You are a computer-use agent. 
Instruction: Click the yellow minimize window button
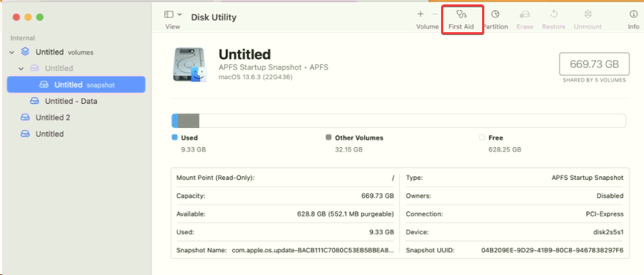(x=28, y=18)
